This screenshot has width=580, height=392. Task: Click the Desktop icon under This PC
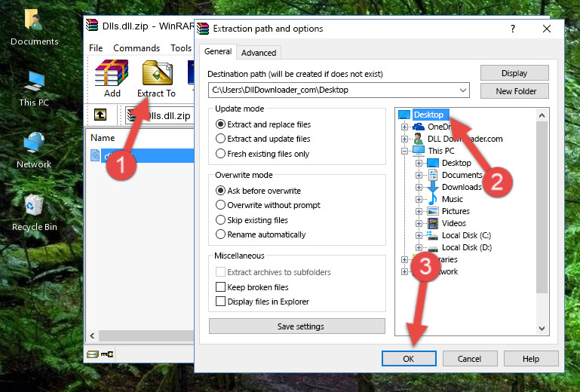433,163
